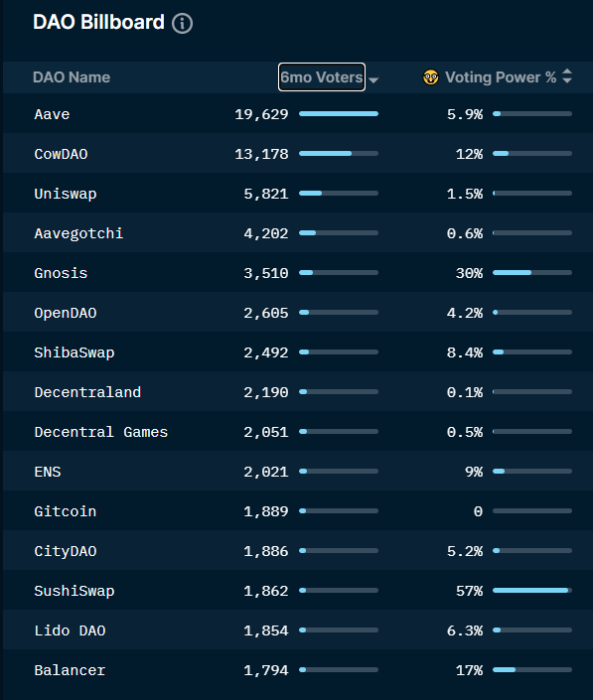The image size is (593, 700).
Task: Select the Decentral Games entry
Action: [298, 432]
